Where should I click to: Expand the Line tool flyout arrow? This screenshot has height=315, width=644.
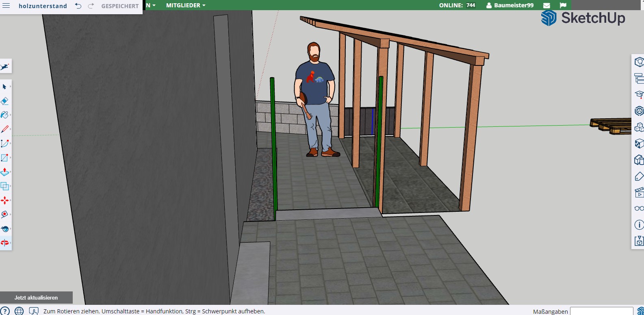tap(10, 129)
